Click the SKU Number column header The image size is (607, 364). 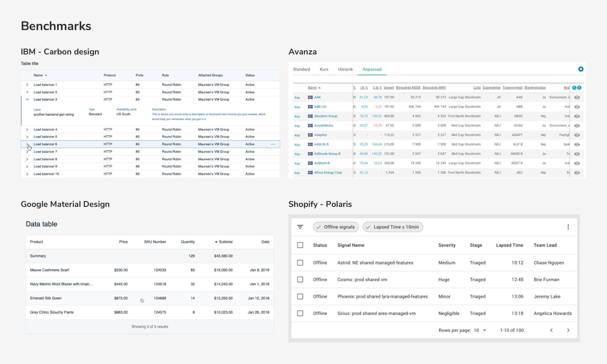tap(155, 242)
